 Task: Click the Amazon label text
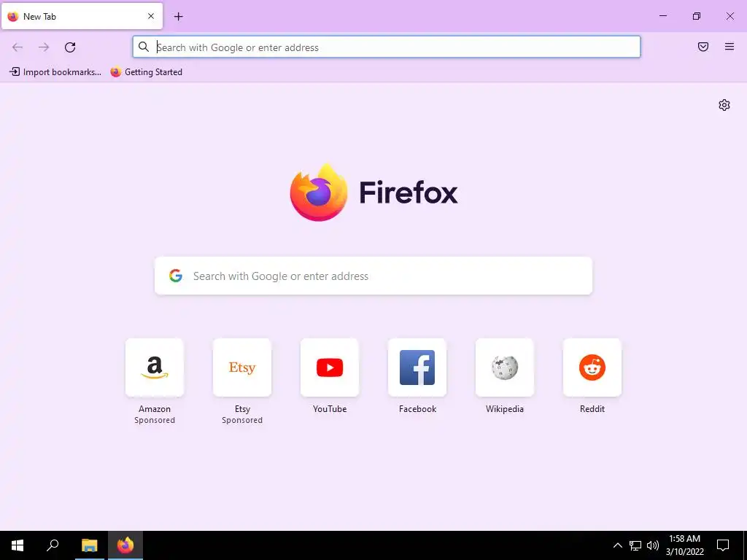pyautogui.click(x=155, y=409)
